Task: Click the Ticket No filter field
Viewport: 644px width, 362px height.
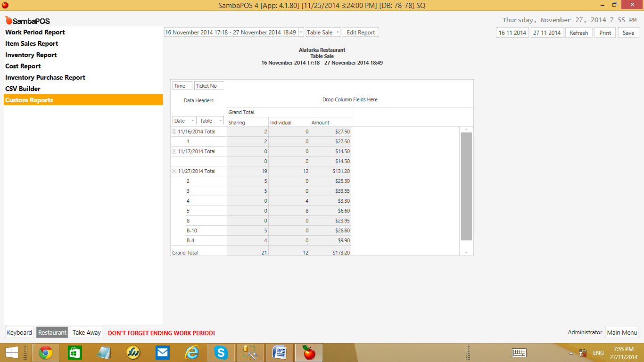Action: point(208,86)
